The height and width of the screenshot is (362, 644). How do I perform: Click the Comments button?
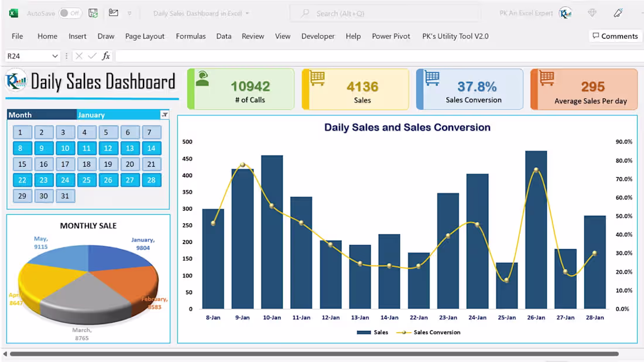[615, 36]
